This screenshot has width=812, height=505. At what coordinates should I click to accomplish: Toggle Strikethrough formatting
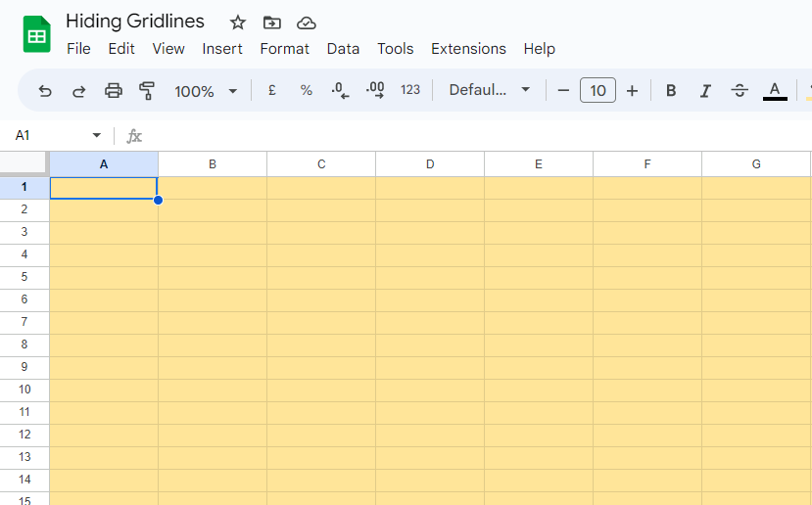tap(740, 91)
